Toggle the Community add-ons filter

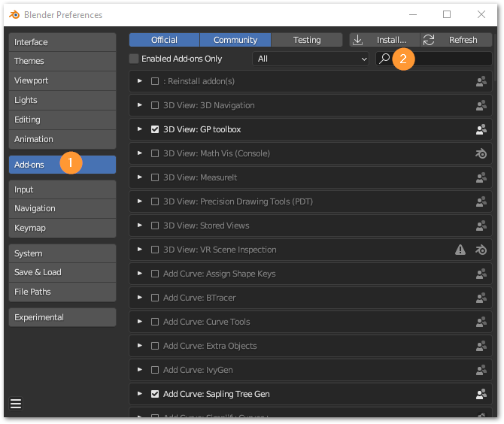[235, 40]
